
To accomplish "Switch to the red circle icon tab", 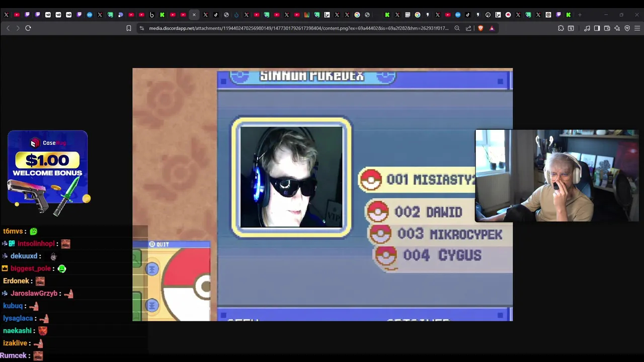I will (508, 15).
